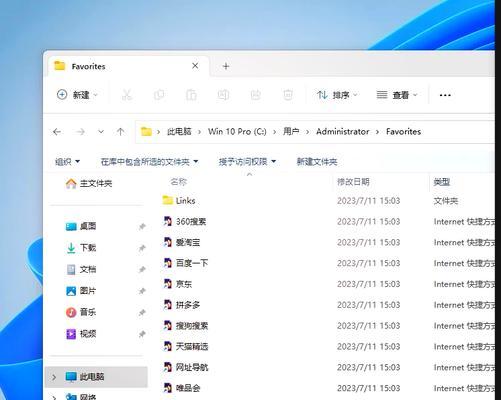Viewport: 501px width, 400px height.
Task: Open the View (查看) dropdown
Action: click(397, 95)
